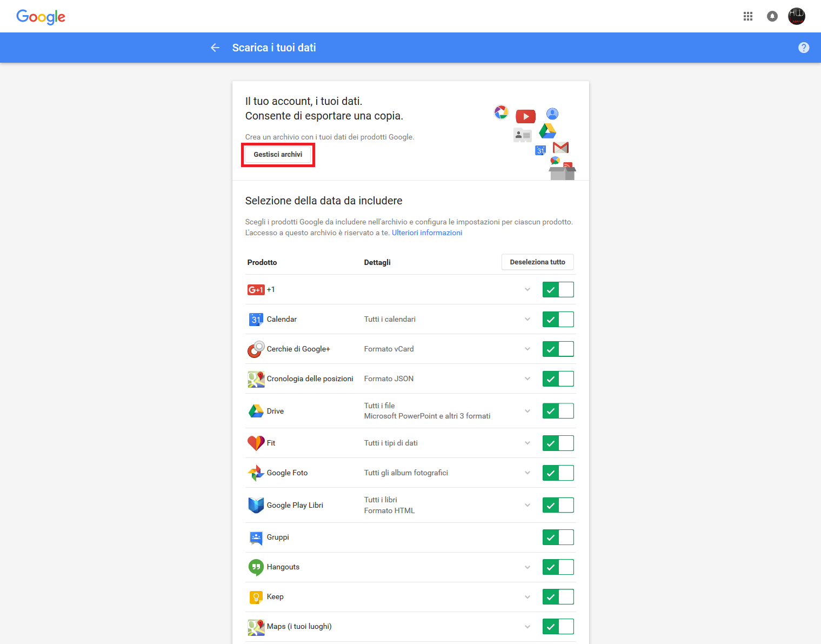The width and height of the screenshot is (821, 644).
Task: Expand the Google Play Libri chevron
Action: point(528,505)
